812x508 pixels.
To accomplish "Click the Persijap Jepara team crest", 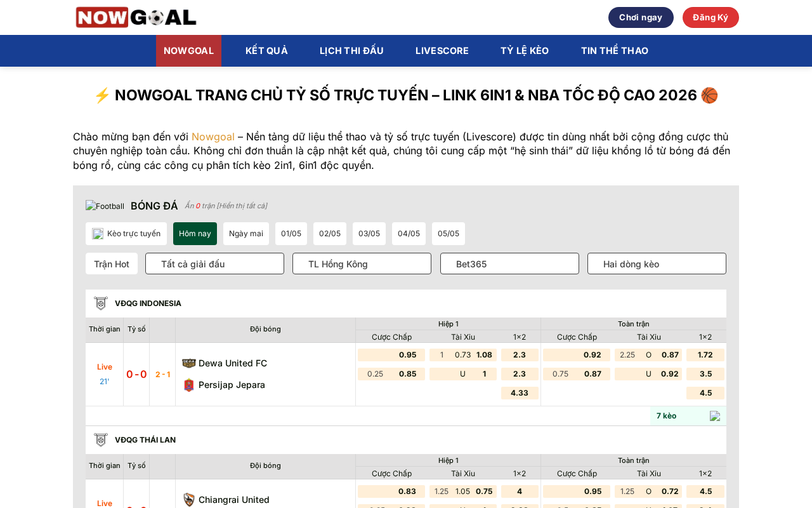I will (189, 385).
